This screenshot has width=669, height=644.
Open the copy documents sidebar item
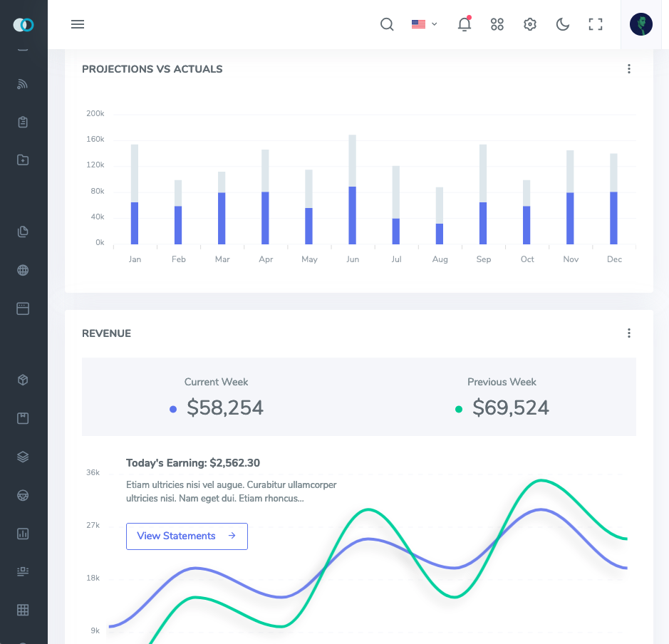click(23, 232)
